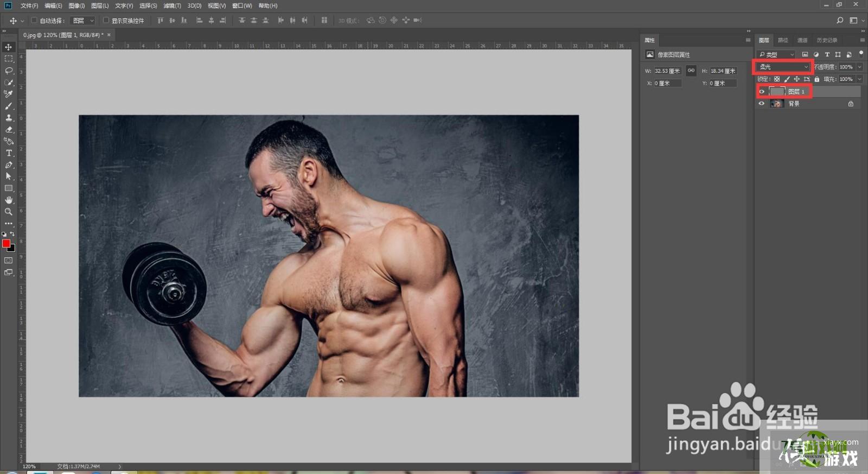
Task: Open the auto-select 图层 dropdown
Action: click(83, 20)
